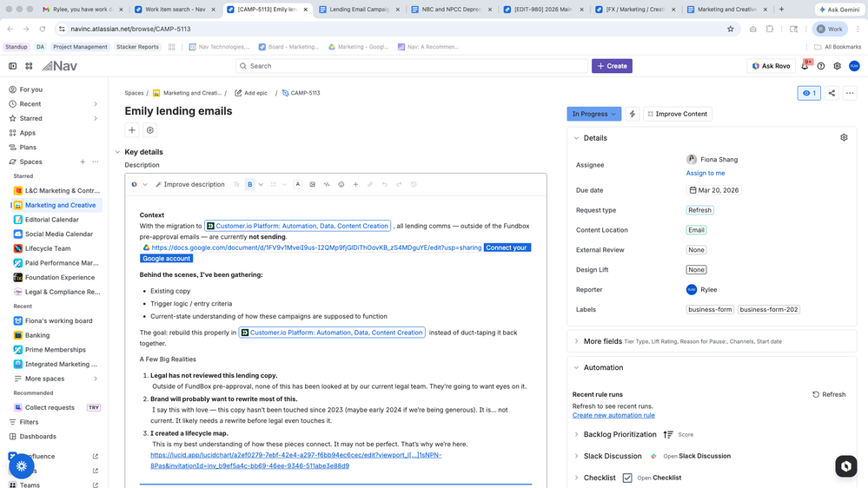The image size is (868, 488).
Task: Click the editor insert plus icon
Action: coord(355,184)
